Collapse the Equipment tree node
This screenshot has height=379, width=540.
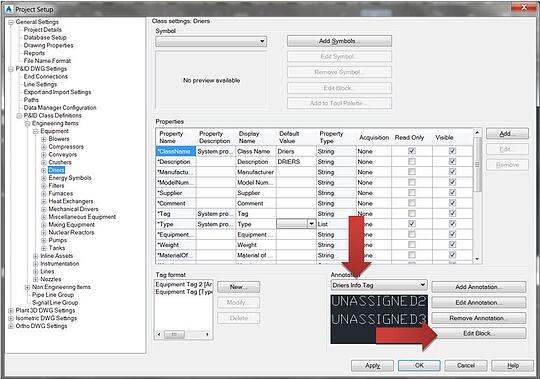35,131
